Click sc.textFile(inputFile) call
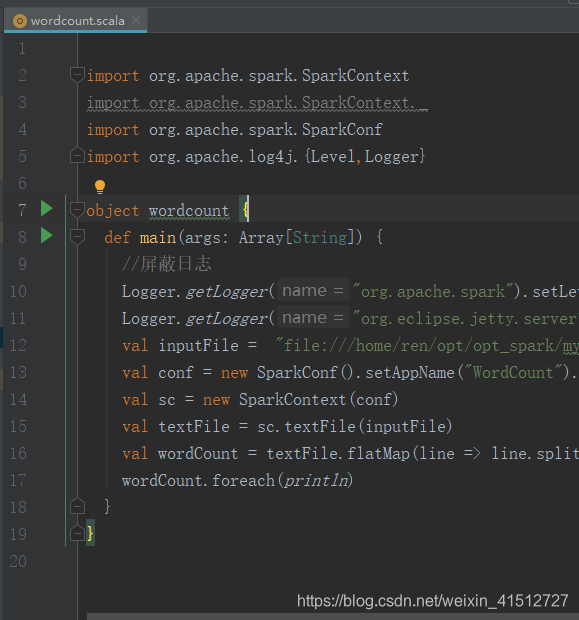Viewport: 579px width, 620px height. click(x=354, y=427)
